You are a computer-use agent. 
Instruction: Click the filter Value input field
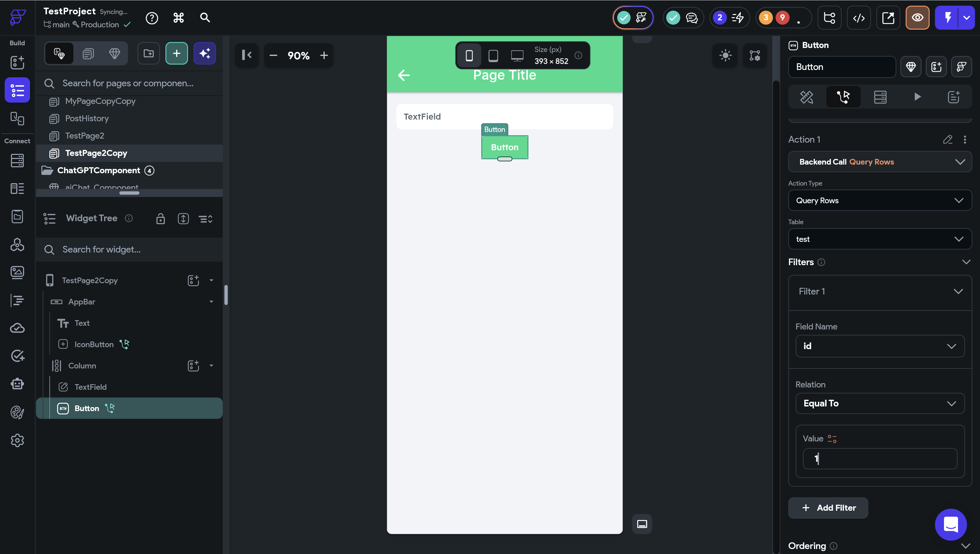(880, 458)
